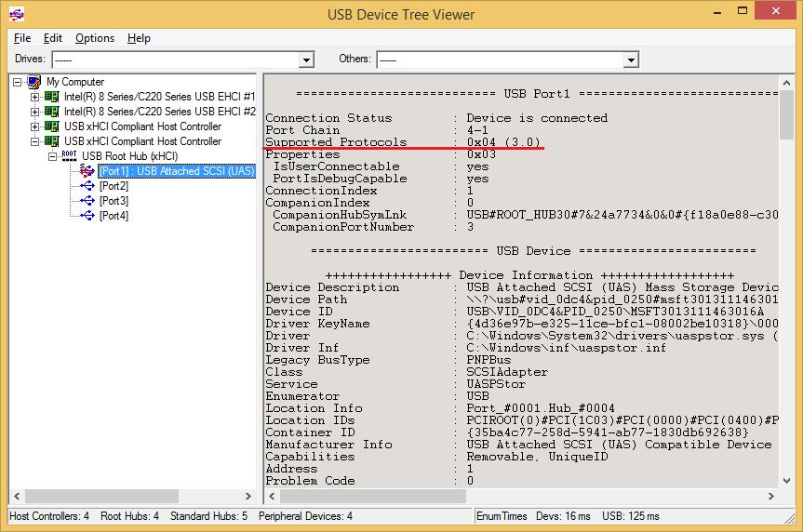Open the Help menu
803x532 pixels.
pyautogui.click(x=139, y=38)
